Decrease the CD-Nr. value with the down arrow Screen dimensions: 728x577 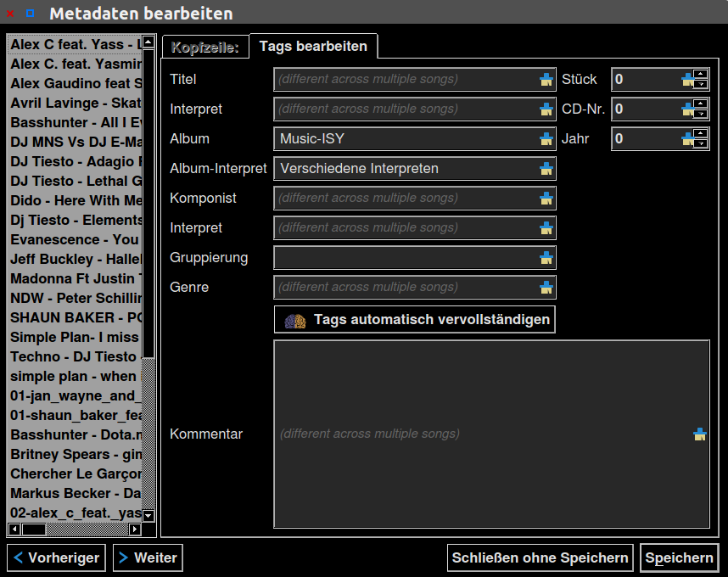700,115
